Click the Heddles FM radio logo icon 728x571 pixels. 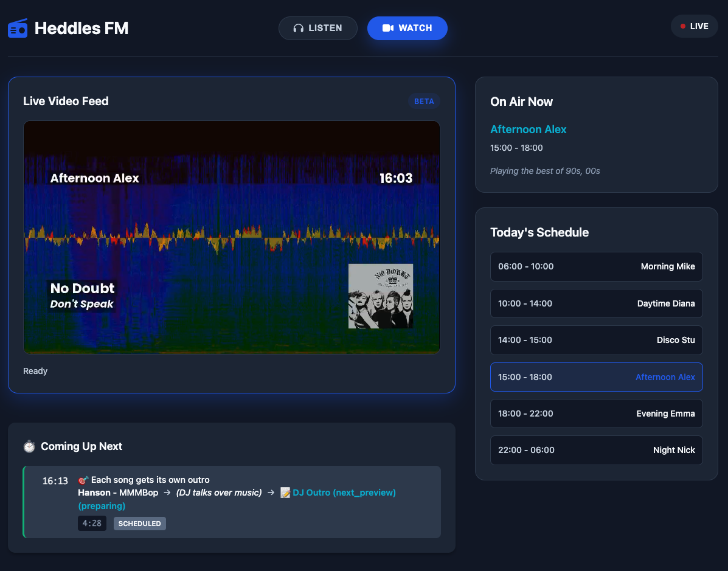pyautogui.click(x=18, y=28)
